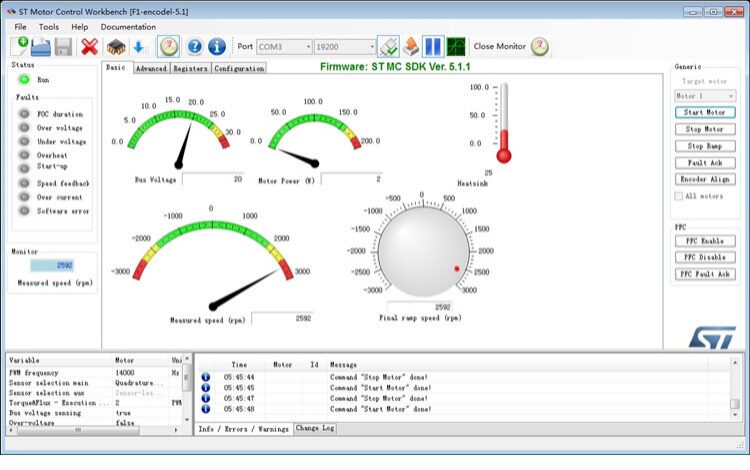The height and width of the screenshot is (470, 750).
Task: Click the Motor Power value field
Action: click(x=352, y=179)
